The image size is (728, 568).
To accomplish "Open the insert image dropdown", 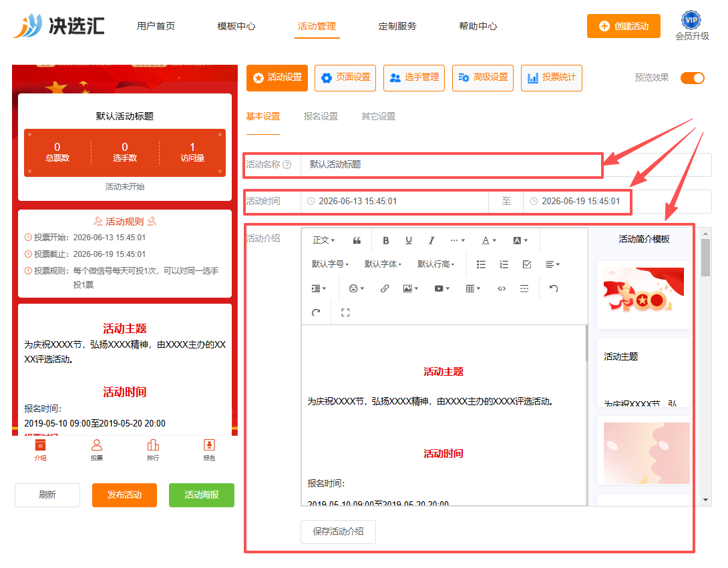I will (411, 288).
